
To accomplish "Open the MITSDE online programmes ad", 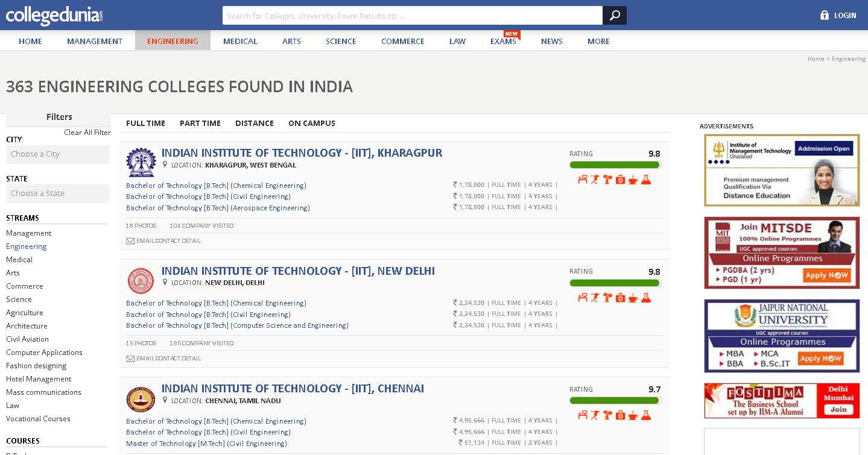I will pyautogui.click(x=782, y=253).
